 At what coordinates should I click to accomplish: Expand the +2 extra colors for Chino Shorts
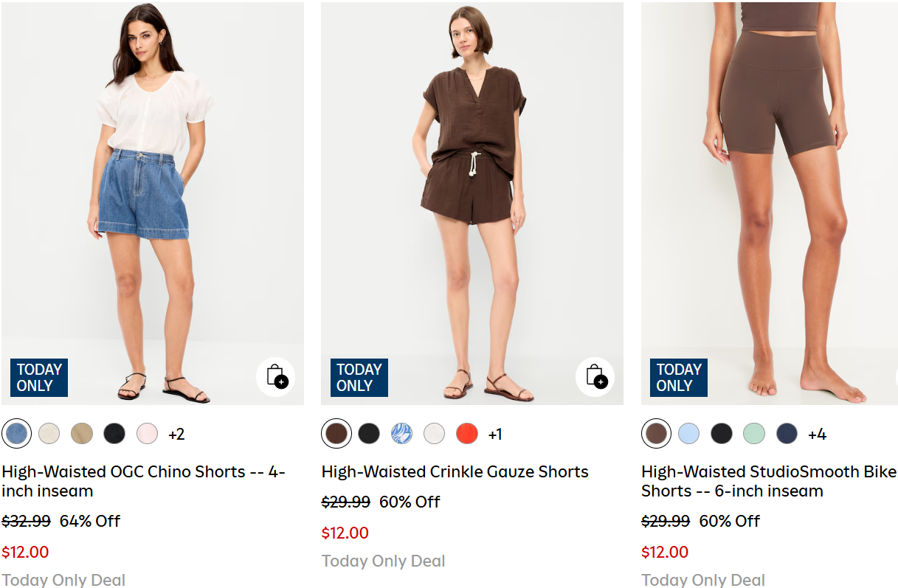tap(177, 435)
